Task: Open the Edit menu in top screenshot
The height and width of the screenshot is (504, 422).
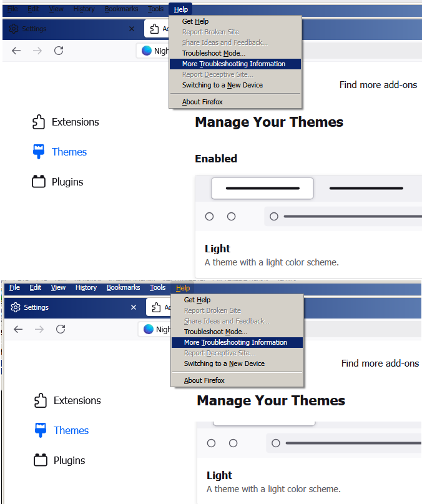Action: pyautogui.click(x=34, y=9)
